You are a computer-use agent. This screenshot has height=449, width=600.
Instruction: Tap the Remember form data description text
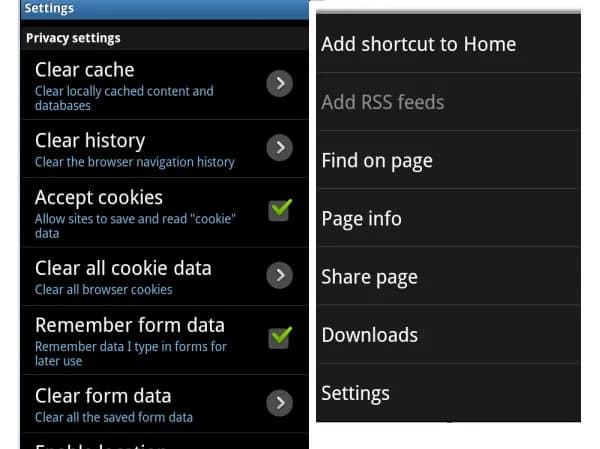(x=130, y=353)
